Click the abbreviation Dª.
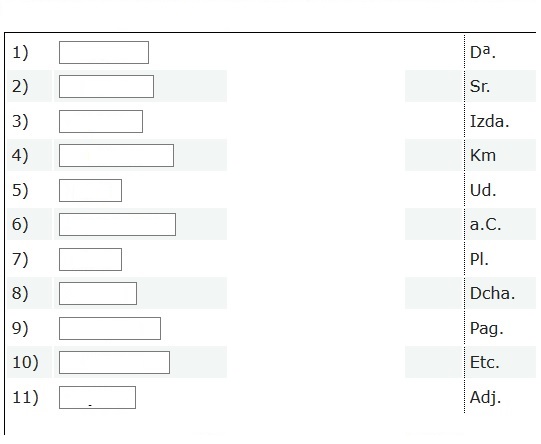 pyautogui.click(x=483, y=52)
